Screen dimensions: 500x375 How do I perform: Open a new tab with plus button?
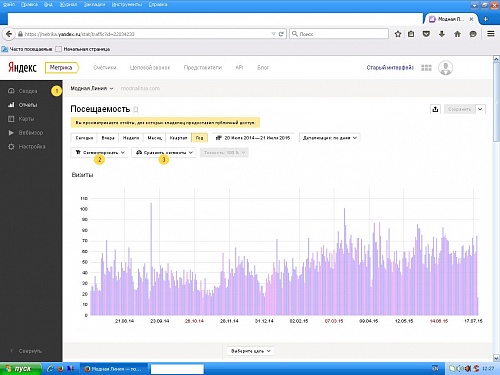486,19
